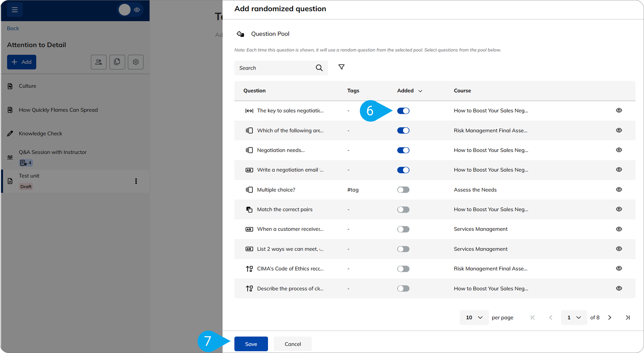Open the Knowledge Check unit
Image resolution: width=644 pixels, height=353 pixels.
click(x=41, y=133)
